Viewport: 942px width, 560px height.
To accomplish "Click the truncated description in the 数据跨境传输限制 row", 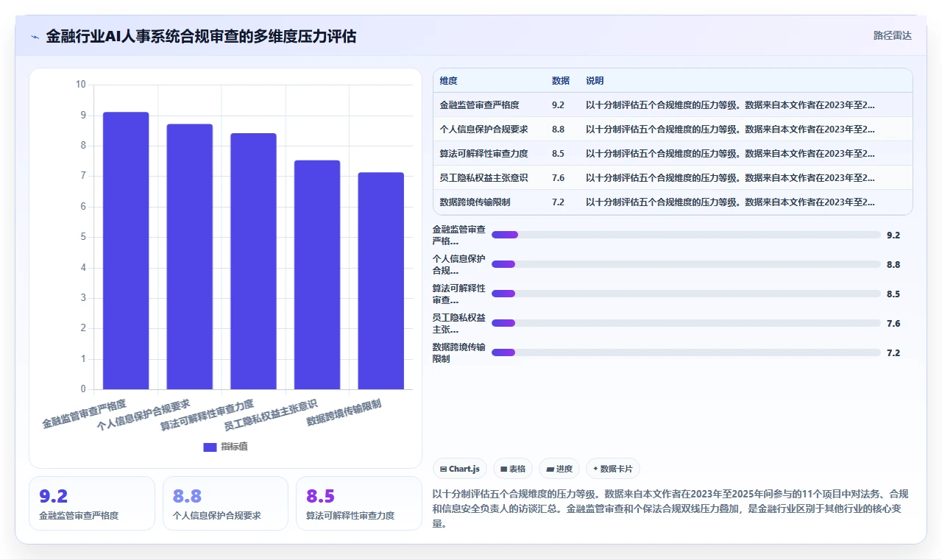I will click(x=730, y=202).
